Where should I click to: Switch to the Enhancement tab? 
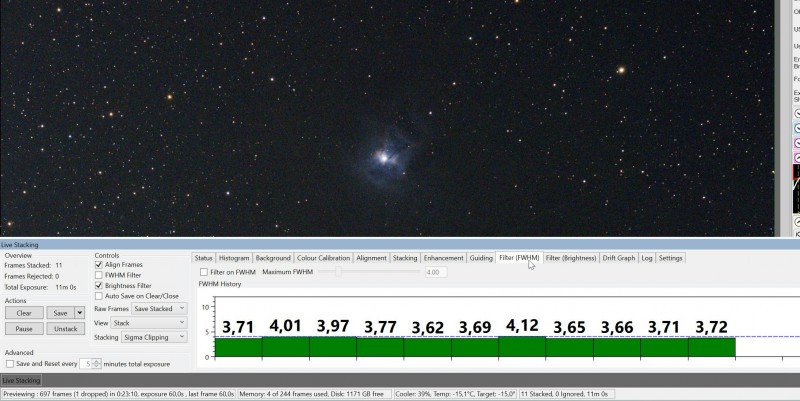(443, 258)
